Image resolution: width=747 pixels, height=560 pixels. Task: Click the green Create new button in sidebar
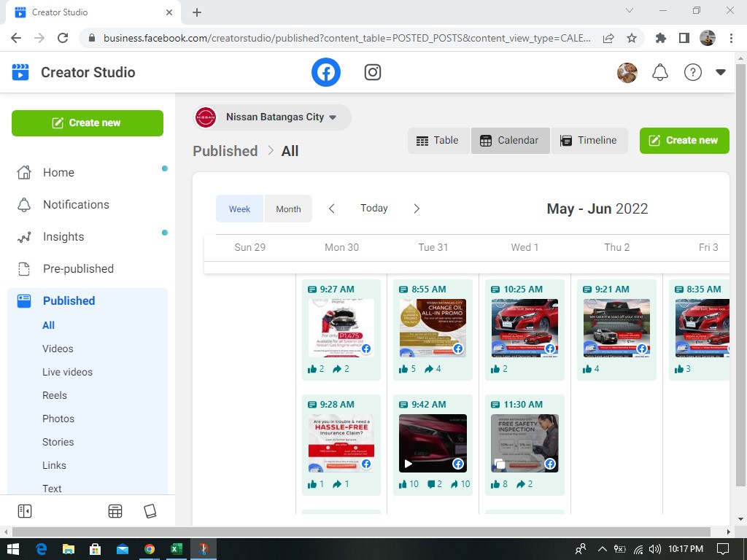(x=88, y=122)
